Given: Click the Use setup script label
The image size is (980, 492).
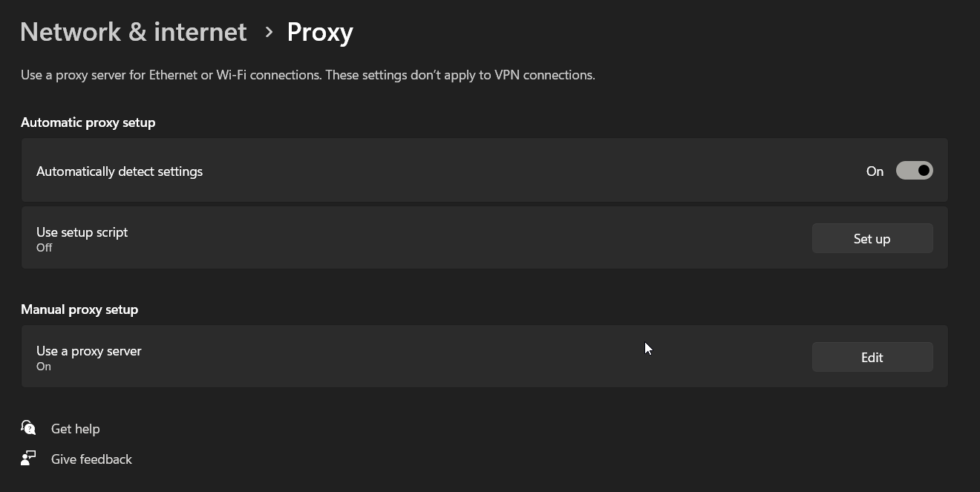Looking at the screenshot, I should (x=82, y=232).
